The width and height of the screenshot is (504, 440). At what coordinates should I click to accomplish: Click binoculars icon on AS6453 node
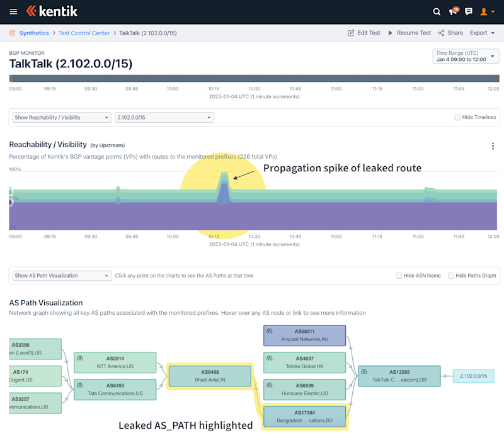point(80,385)
